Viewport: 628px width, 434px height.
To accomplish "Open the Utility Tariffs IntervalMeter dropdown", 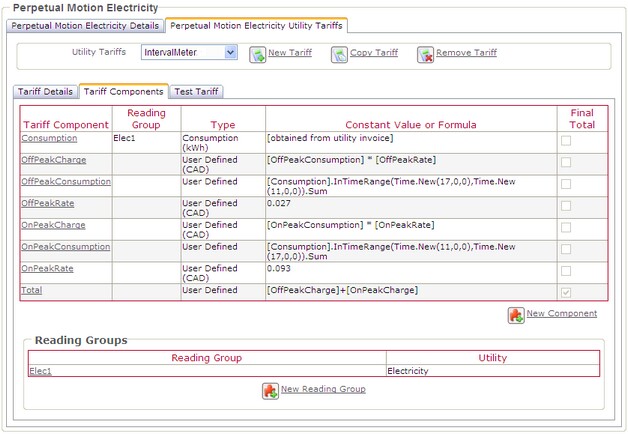I will 189,52.
